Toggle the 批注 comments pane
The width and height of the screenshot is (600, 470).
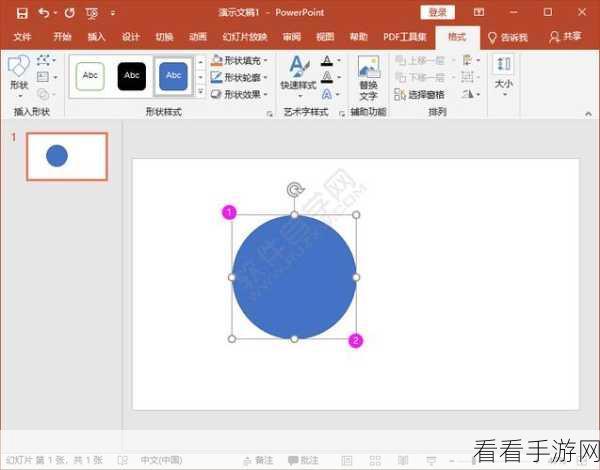coord(303,460)
